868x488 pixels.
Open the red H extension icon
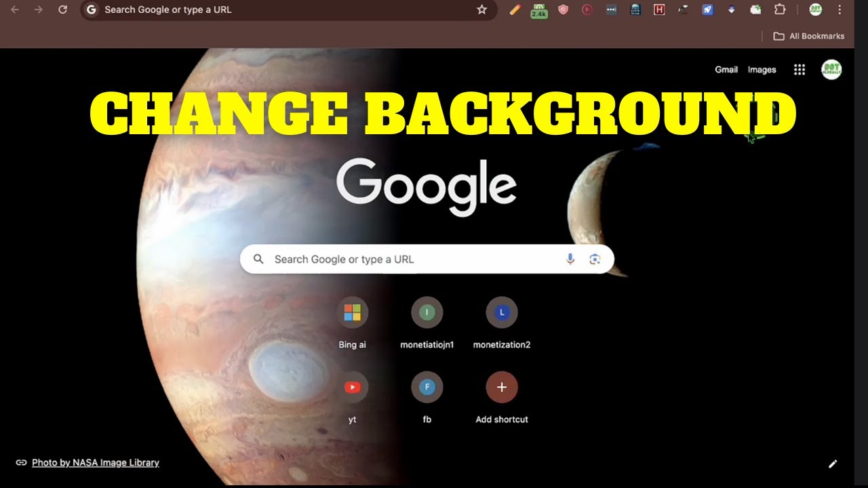tap(658, 9)
